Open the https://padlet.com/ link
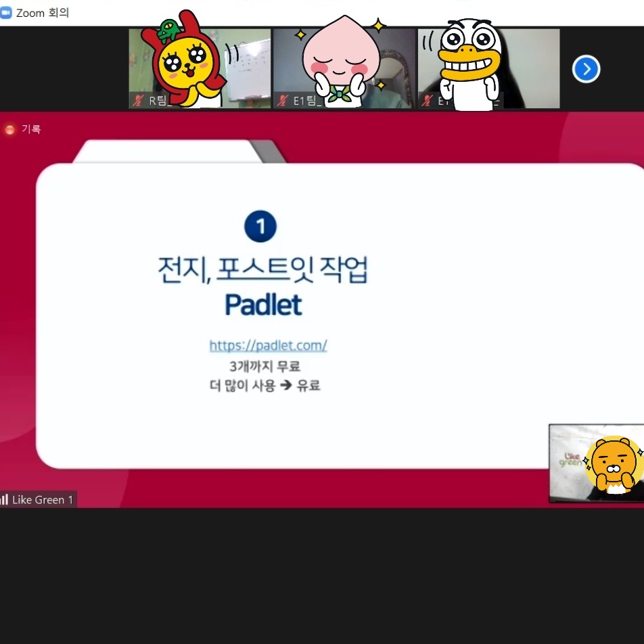This screenshot has height=644, width=644. click(268, 346)
